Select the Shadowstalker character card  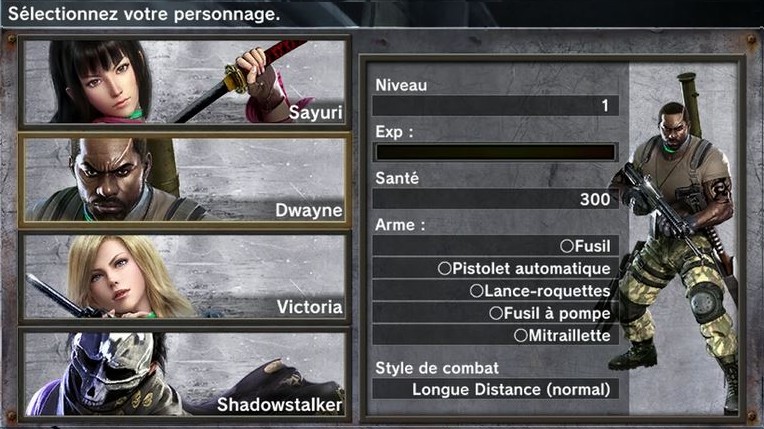click(x=184, y=374)
